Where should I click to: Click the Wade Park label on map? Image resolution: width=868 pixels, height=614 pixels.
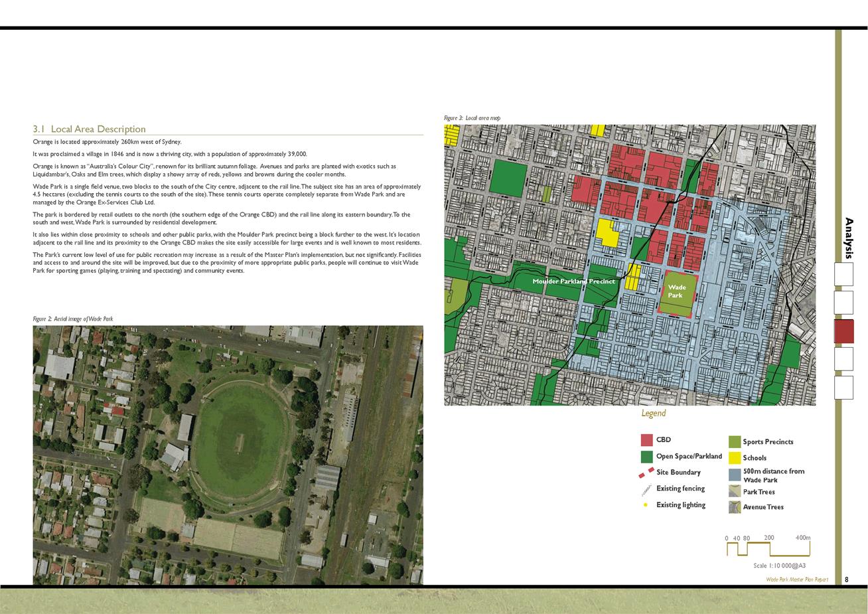tap(676, 291)
